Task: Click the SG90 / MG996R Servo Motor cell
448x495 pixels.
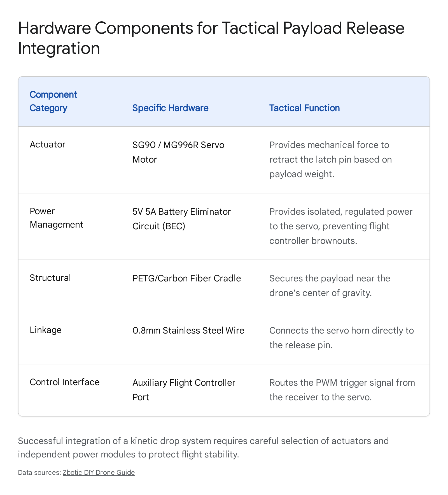Action: [178, 152]
